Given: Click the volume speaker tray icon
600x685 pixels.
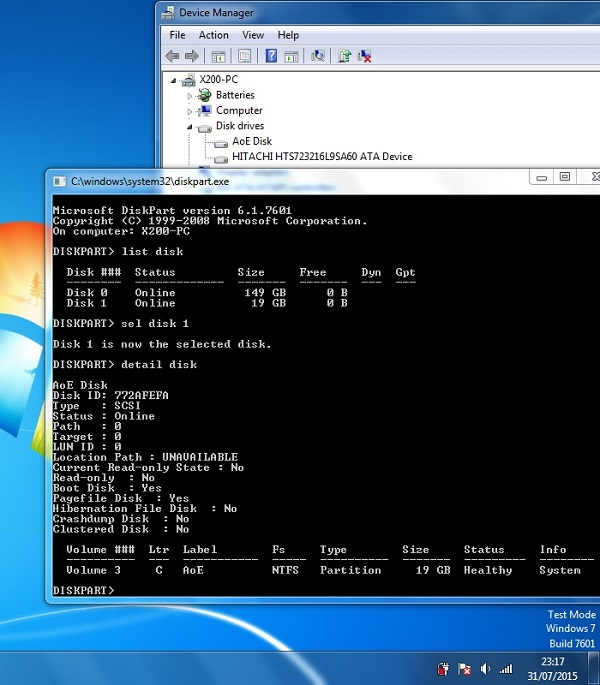Looking at the screenshot, I should 485,668.
